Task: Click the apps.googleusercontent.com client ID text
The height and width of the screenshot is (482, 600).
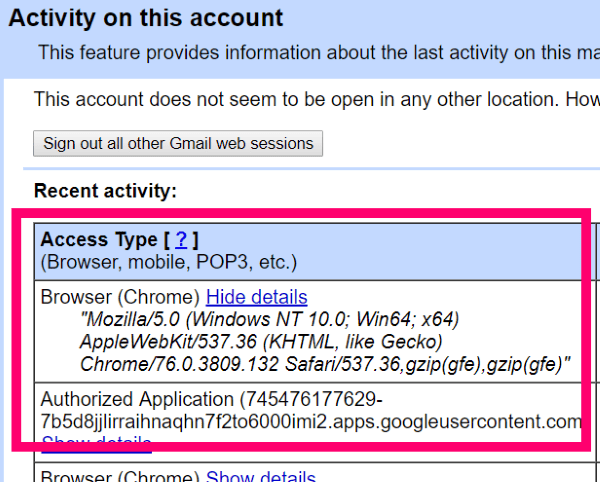Action: pos(311,422)
